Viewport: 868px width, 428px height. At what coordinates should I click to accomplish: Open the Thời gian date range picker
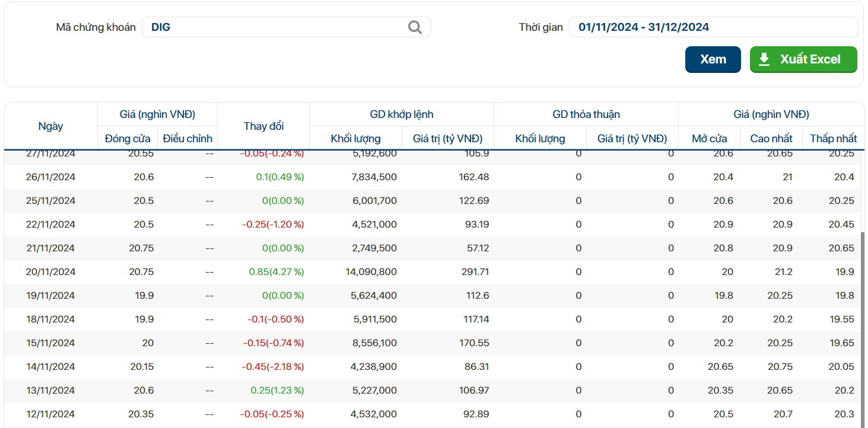pos(713,27)
